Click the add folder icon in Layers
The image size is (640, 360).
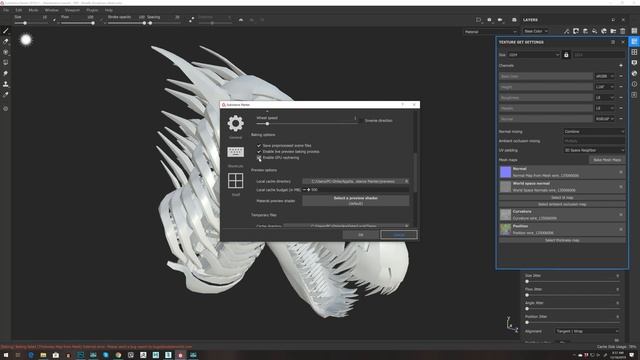pyautogui.click(x=613, y=31)
